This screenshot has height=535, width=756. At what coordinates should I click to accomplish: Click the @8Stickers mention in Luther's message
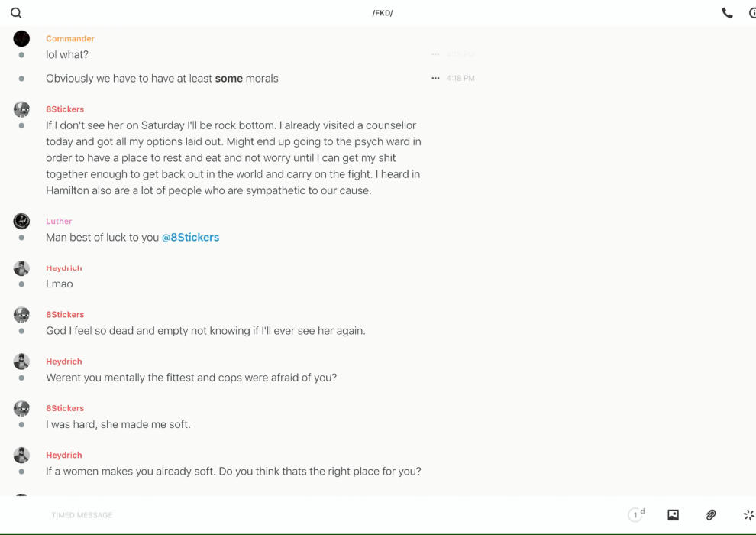click(x=190, y=238)
